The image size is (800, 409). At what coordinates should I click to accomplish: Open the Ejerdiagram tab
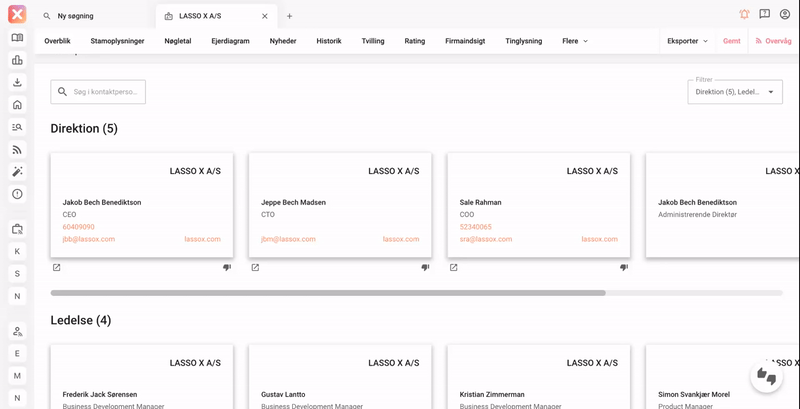[x=230, y=41]
